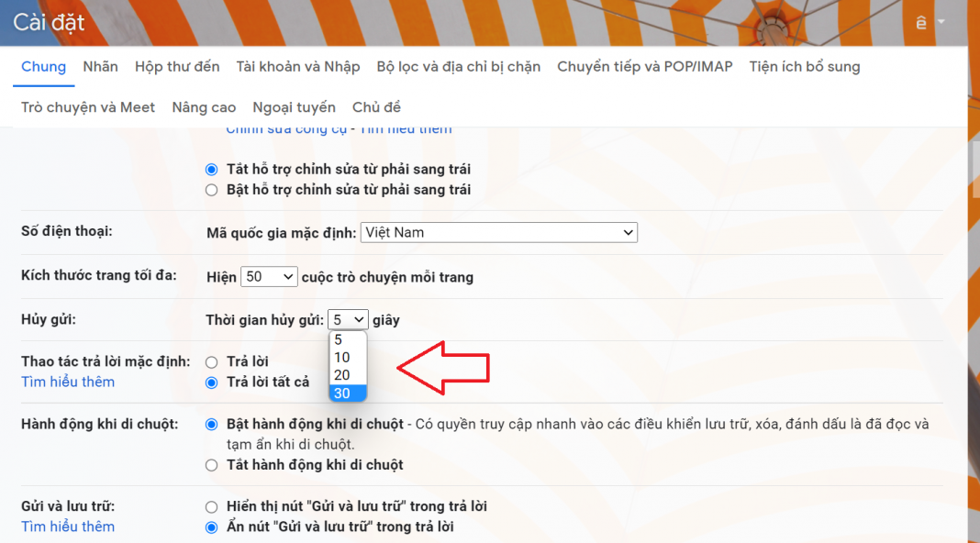The height and width of the screenshot is (543, 980).
Task: Open Bộ lọc và địa chỉ bị chặn tab
Action: 458,67
